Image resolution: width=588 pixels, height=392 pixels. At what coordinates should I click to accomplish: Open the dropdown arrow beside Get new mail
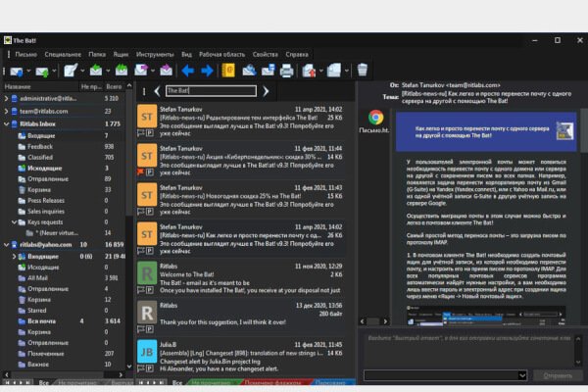(28, 71)
